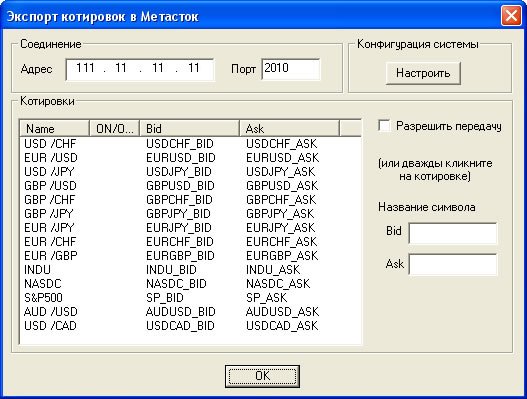The image size is (527, 399).
Task: Close the Экспорт котировок dialog
Action: [x=511, y=16]
